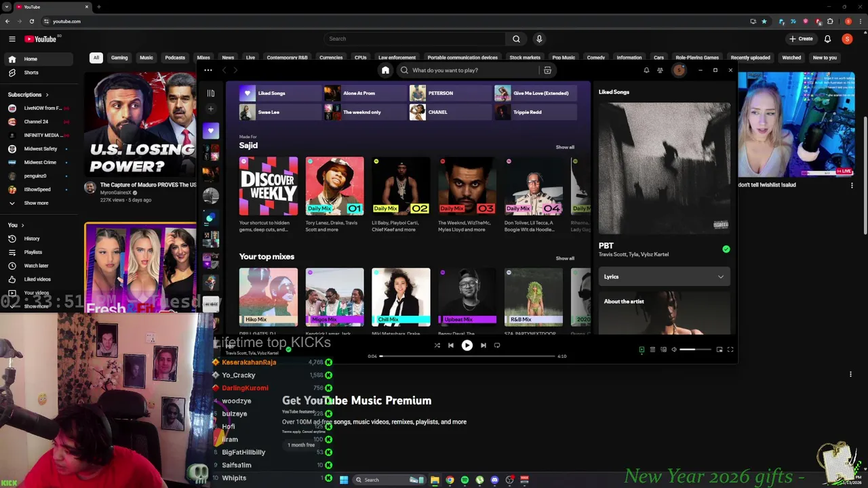Remove PBT from Liked Songs checkmark
Screen dimensions: 868x488
coord(726,249)
